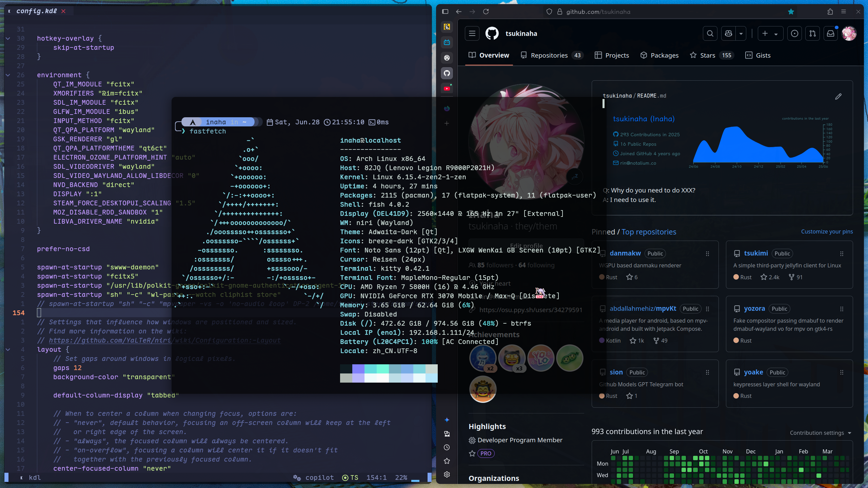Edit README with the pencil icon
The width and height of the screenshot is (868, 488).
pyautogui.click(x=838, y=97)
